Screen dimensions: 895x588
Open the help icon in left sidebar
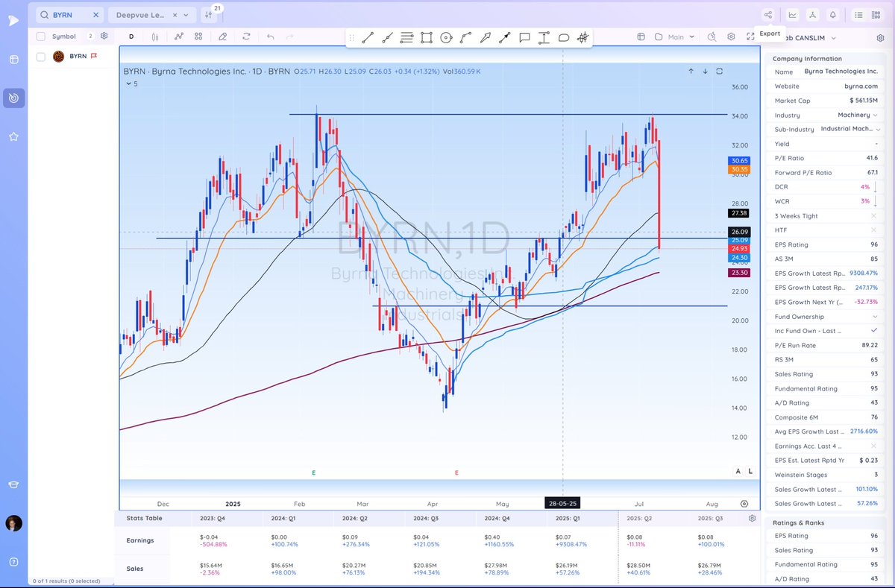point(14,561)
